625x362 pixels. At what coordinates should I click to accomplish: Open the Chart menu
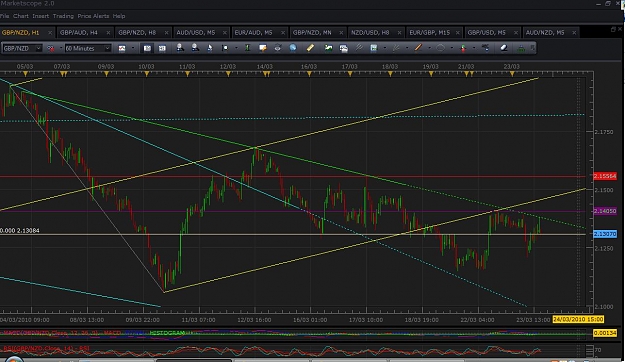tap(21, 16)
